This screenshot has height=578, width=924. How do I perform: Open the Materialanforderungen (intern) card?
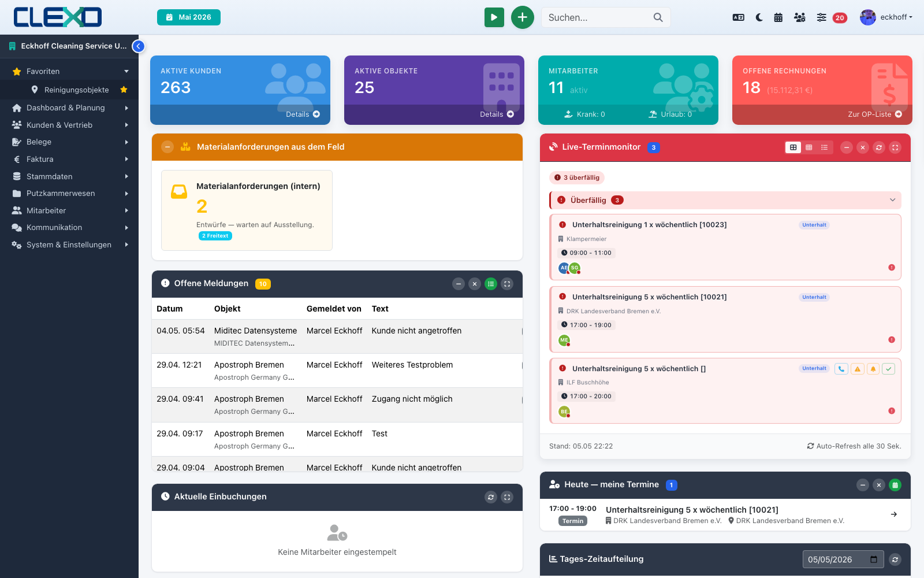point(247,210)
